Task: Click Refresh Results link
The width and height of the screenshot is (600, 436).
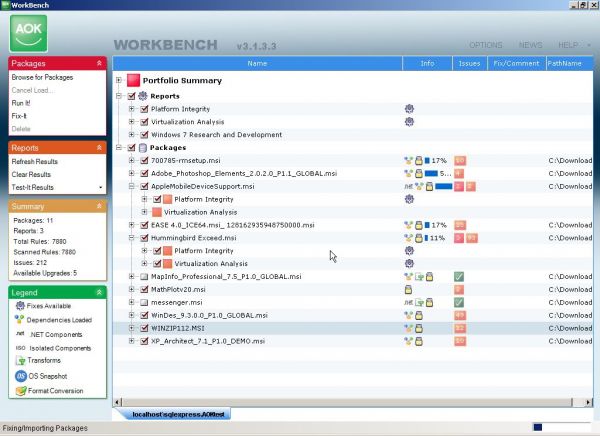Action: pos(34,162)
